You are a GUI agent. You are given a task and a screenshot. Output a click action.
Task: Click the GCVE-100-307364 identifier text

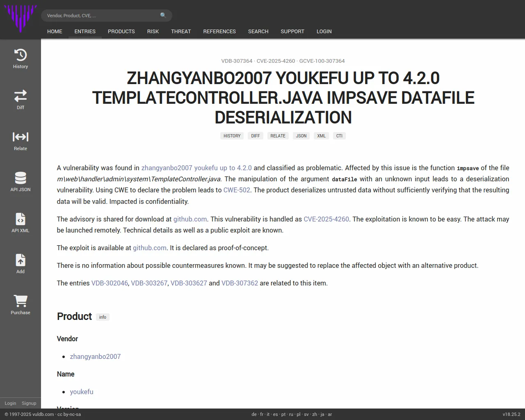click(322, 61)
